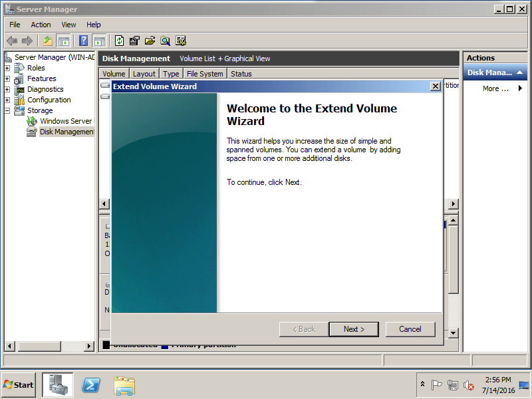Show hidden tray icons chevron
Screen dimensions: 532x399
(423, 384)
